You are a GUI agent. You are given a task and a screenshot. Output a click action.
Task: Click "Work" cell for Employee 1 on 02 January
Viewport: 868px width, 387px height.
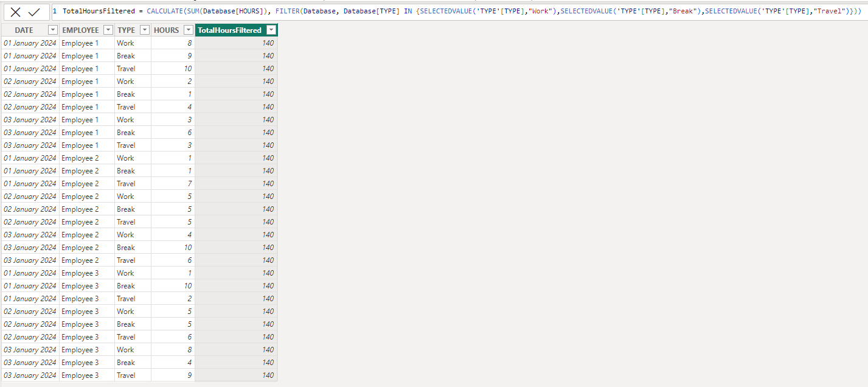[x=133, y=82]
